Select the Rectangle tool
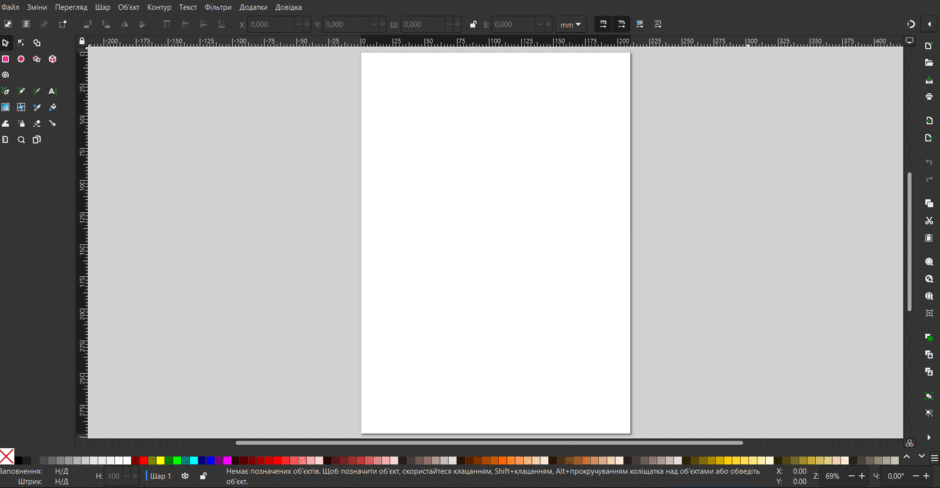Viewport: 940px width, 488px height. 5,59
